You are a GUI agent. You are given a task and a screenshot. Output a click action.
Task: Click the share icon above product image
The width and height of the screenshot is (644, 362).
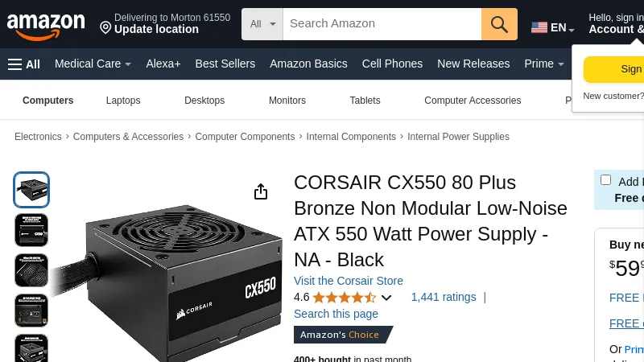tap(261, 191)
